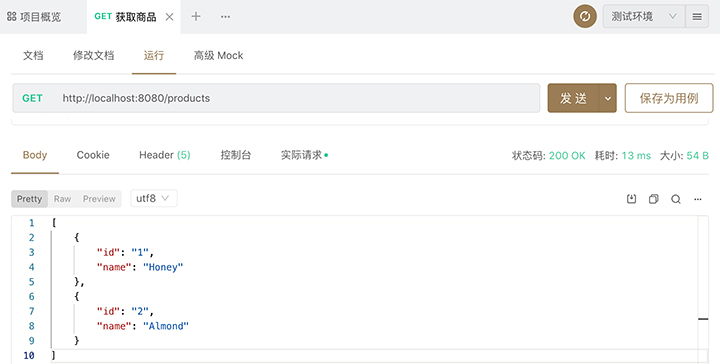Click the "Almond" value in JSON
Viewport: 720px width, 364px height.
[166, 326]
